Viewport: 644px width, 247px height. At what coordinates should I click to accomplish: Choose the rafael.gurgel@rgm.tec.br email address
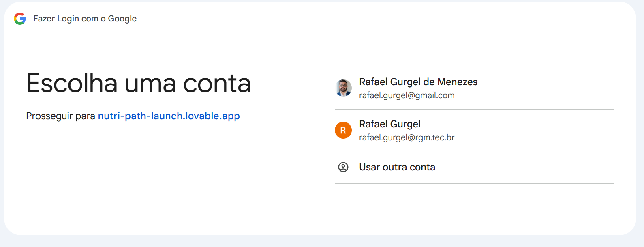click(407, 137)
